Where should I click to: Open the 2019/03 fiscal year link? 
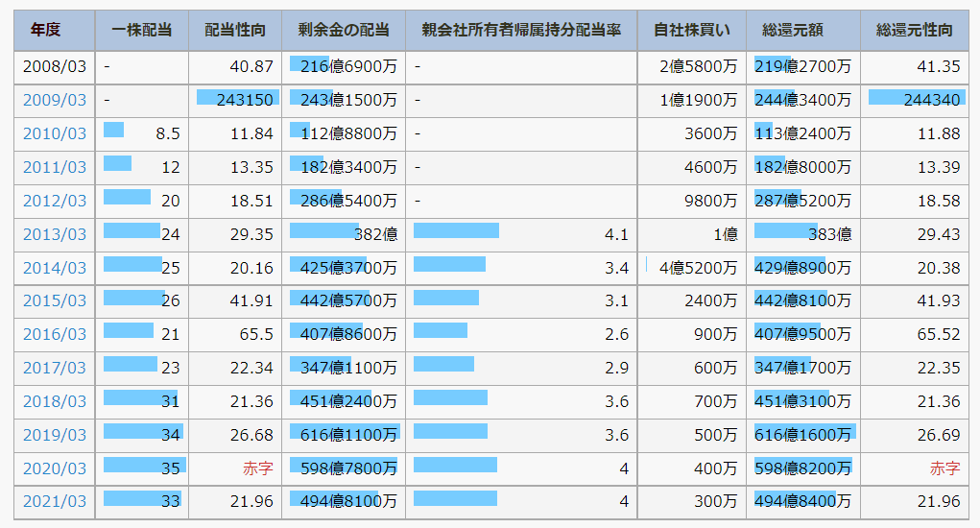tap(55, 435)
